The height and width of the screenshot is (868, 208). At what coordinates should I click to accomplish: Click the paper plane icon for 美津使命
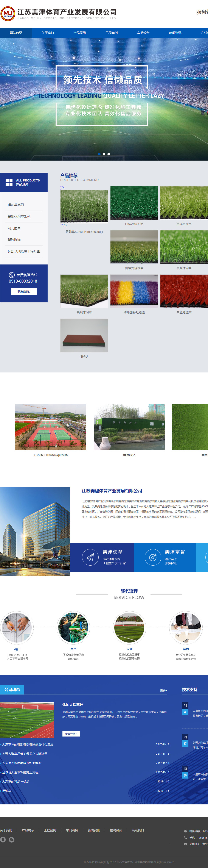coord(90,557)
